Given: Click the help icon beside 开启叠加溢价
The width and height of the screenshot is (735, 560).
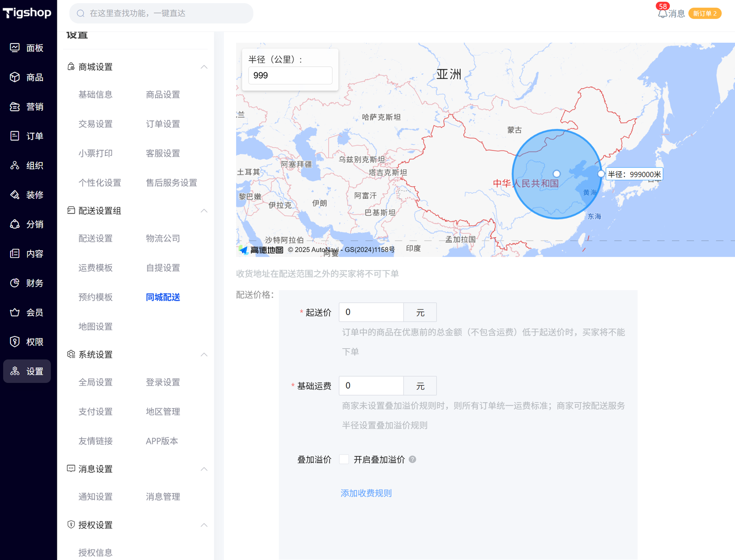Looking at the screenshot, I should (x=413, y=459).
